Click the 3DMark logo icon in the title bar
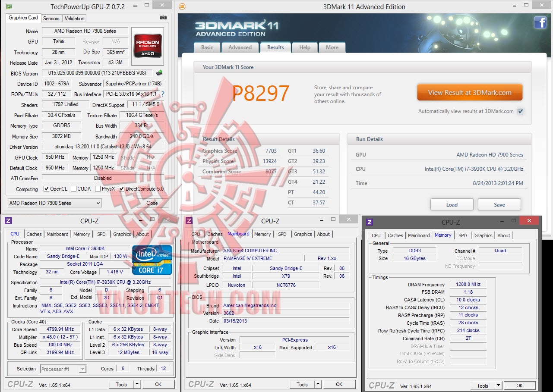 point(181,6)
